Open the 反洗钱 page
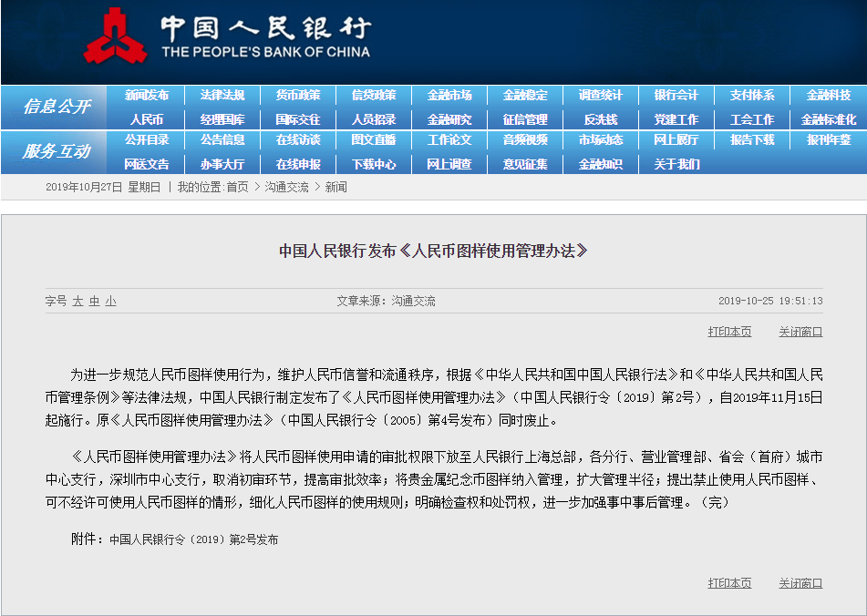The height and width of the screenshot is (616, 867). pyautogui.click(x=601, y=119)
